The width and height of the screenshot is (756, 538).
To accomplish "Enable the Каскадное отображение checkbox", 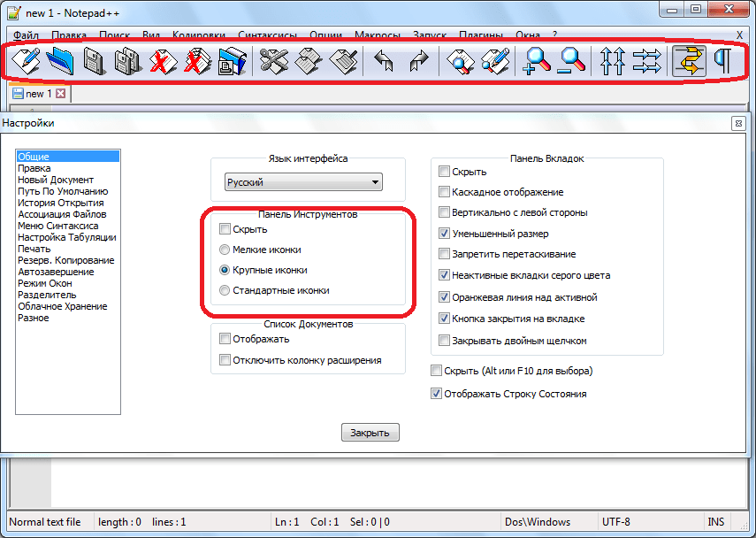I will (445, 192).
